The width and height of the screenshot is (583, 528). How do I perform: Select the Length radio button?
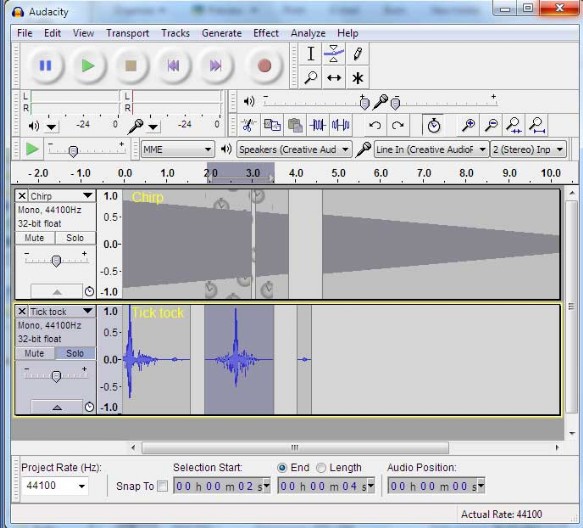point(321,468)
